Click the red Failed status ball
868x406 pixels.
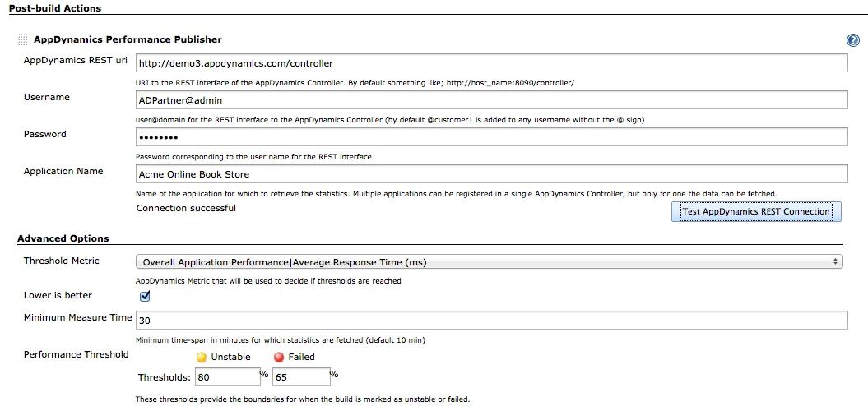[x=279, y=358]
